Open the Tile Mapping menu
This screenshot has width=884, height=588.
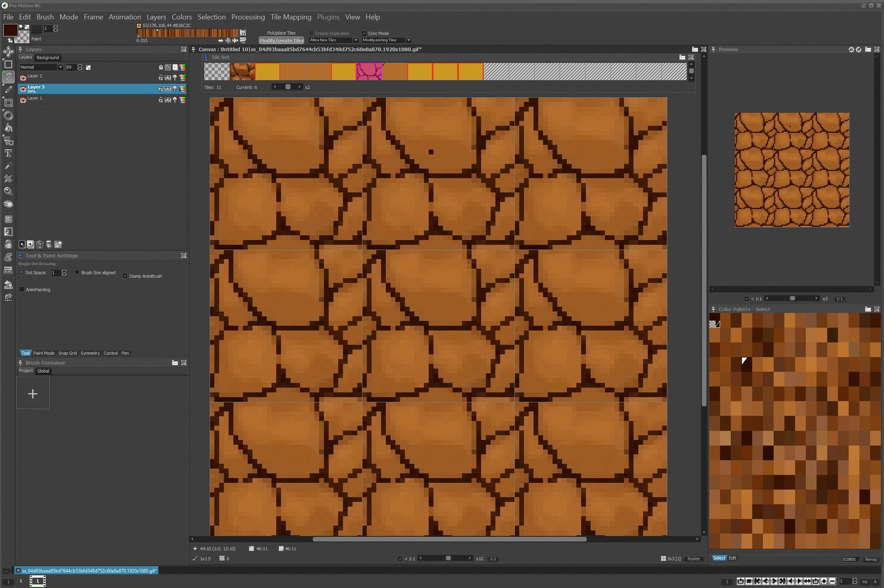pos(291,17)
